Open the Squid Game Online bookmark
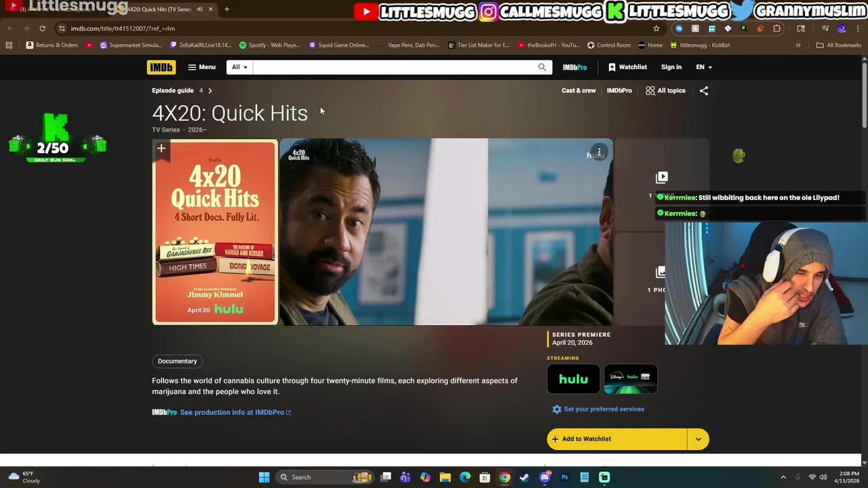This screenshot has height=488, width=868. [x=338, y=45]
